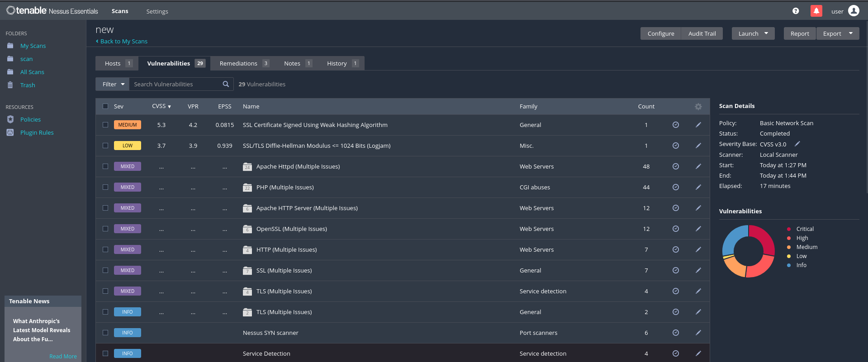The height and width of the screenshot is (362, 868).
Task: Click circled check icon for Logjam row
Action: 676,146
